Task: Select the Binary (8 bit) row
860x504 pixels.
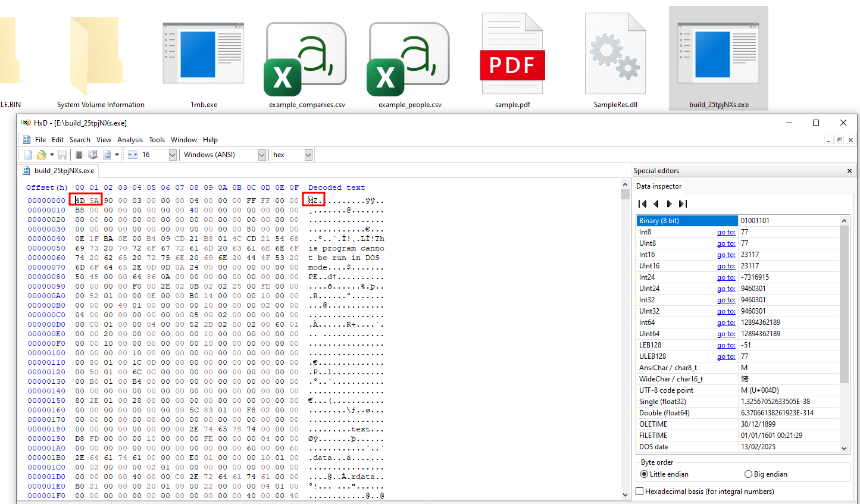Action: (738, 221)
